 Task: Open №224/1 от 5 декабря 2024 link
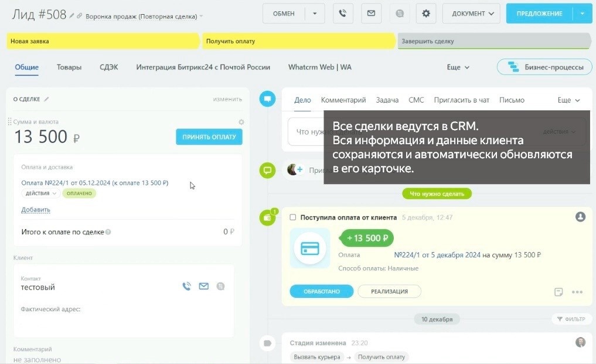(437, 255)
